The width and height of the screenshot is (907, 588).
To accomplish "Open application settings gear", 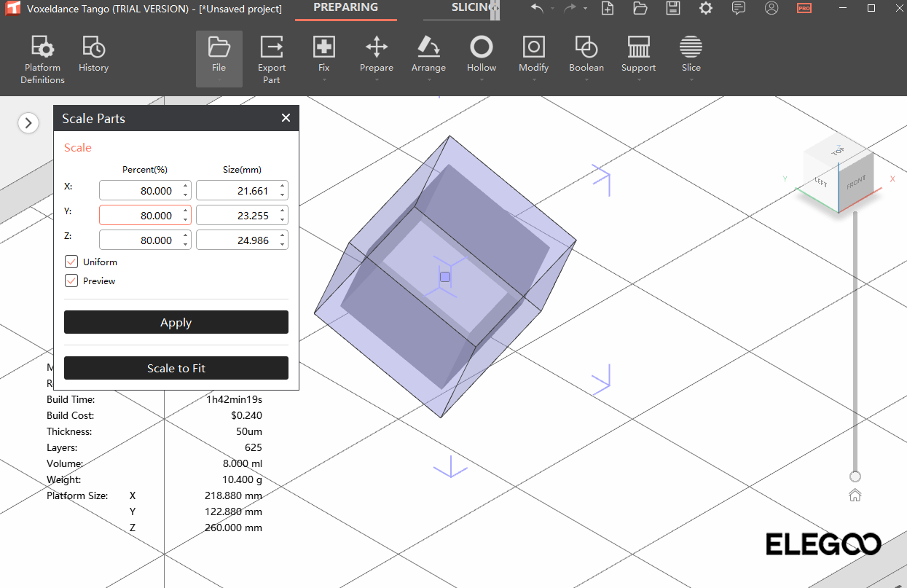I will click(x=706, y=9).
